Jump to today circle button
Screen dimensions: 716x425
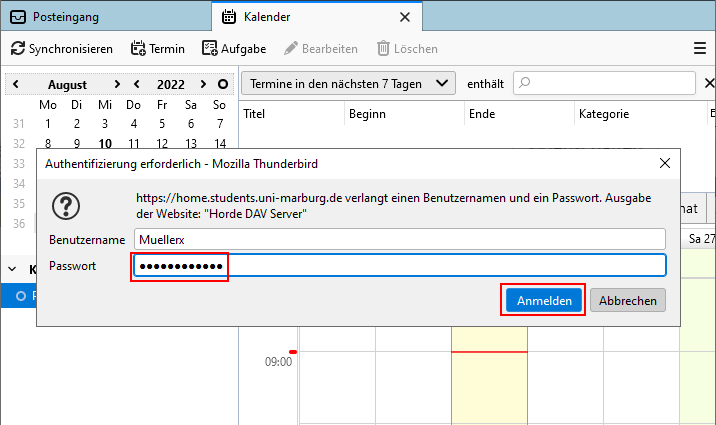[x=222, y=85]
